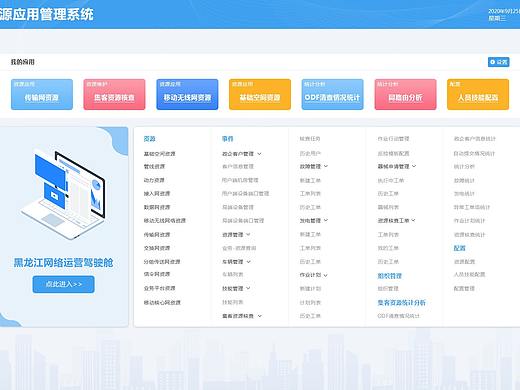Collapse the 车辆管理 group chevron
The width and height of the screenshot is (520, 390).
[248, 262]
